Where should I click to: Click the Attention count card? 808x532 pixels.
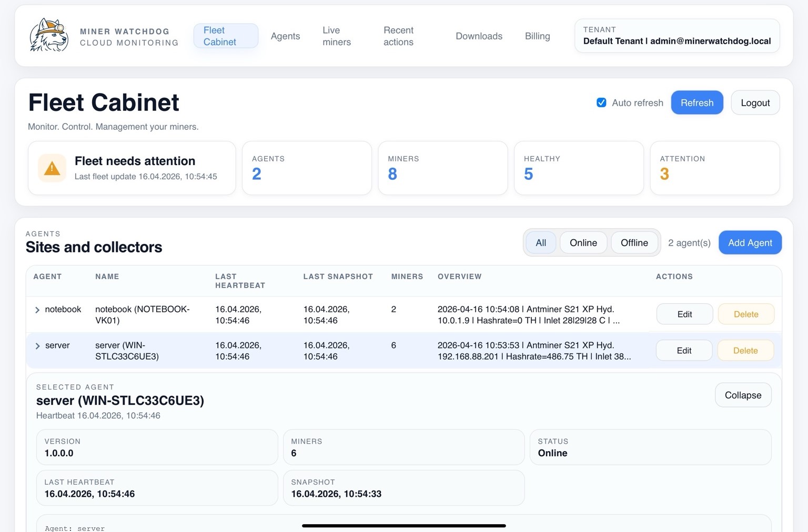coord(714,168)
